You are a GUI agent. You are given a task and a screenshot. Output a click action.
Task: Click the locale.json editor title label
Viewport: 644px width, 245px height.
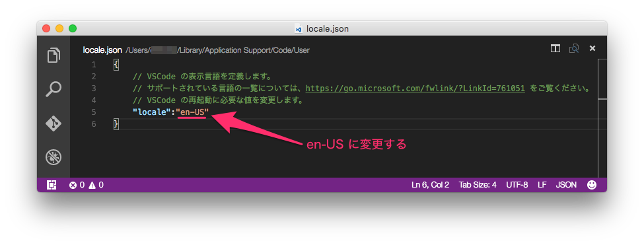pyautogui.click(x=102, y=50)
